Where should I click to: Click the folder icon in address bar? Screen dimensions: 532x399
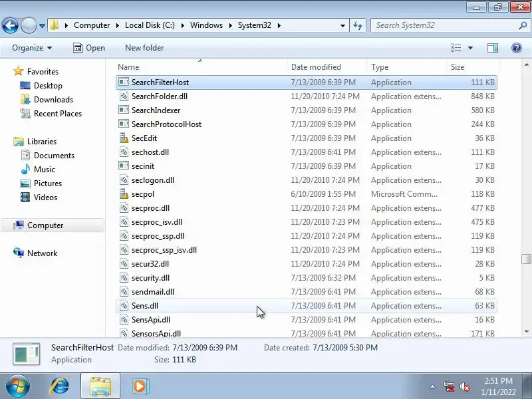[55, 25]
